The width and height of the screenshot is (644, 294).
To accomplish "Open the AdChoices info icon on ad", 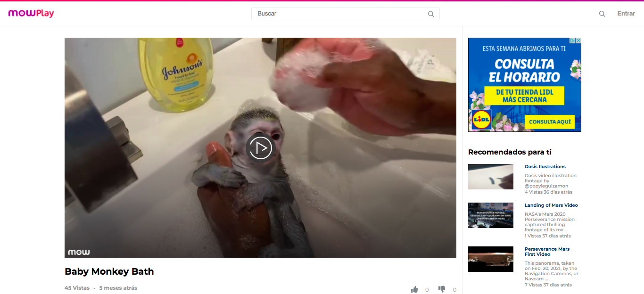I will tap(573, 41).
